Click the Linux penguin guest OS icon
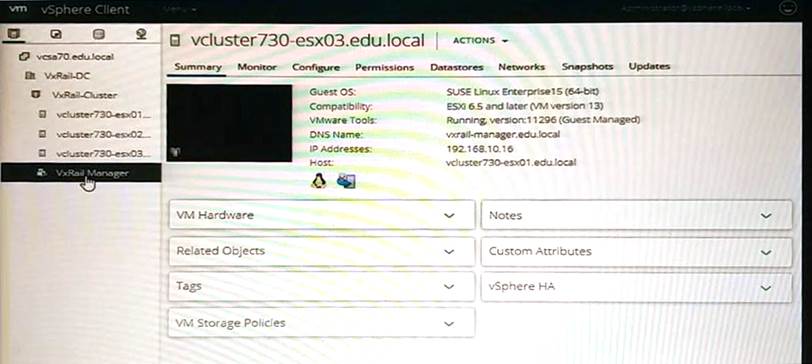 [318, 181]
